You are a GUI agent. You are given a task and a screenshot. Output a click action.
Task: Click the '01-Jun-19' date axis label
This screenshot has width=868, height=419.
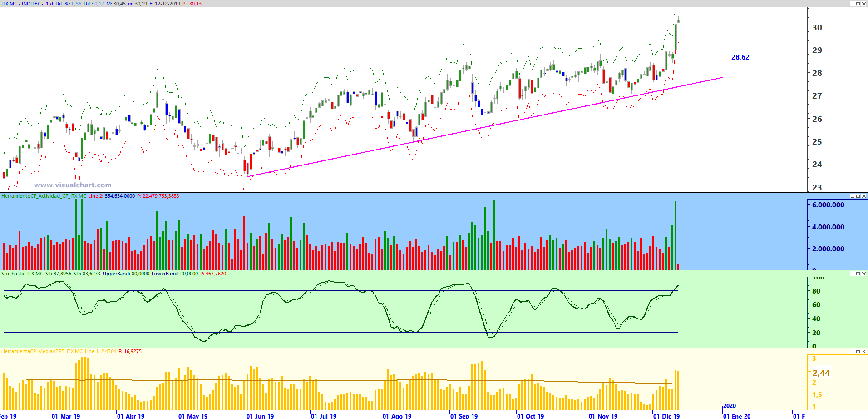point(260,416)
